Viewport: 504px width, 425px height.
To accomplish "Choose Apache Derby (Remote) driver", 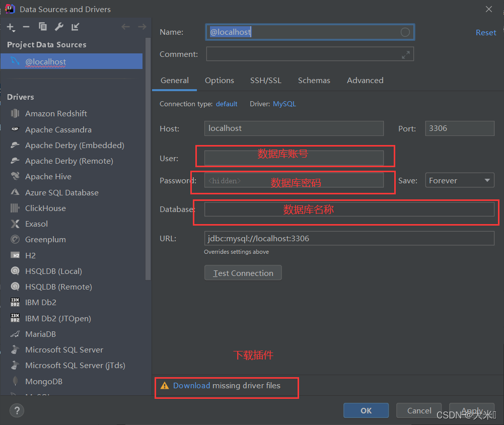I will (69, 161).
